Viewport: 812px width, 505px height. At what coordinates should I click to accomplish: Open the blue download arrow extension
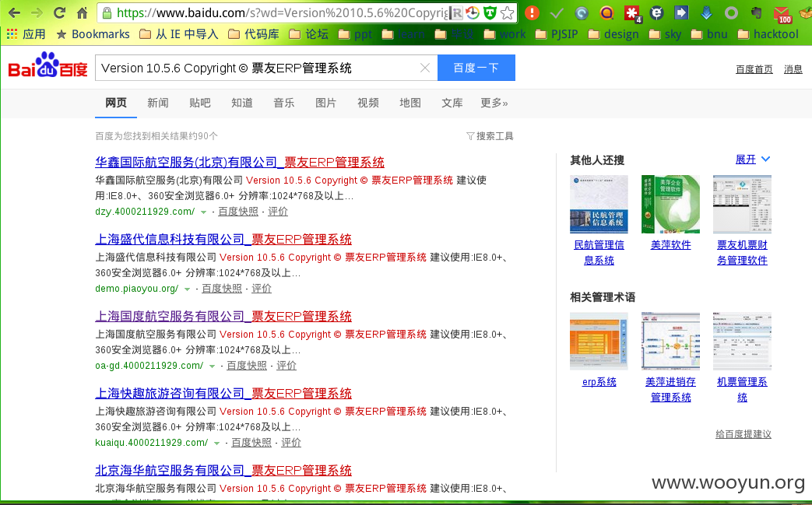[x=706, y=13]
